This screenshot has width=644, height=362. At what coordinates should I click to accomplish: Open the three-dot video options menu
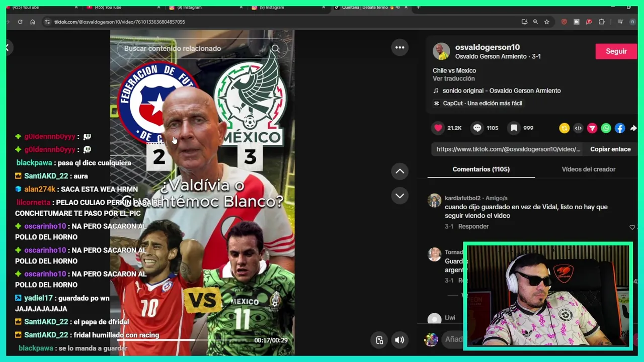coord(399,47)
